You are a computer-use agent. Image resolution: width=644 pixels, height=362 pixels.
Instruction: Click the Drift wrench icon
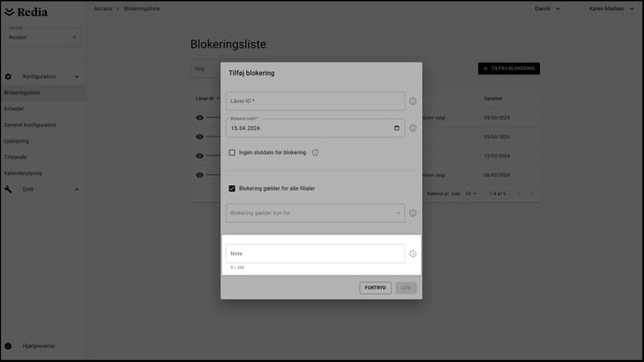7,189
